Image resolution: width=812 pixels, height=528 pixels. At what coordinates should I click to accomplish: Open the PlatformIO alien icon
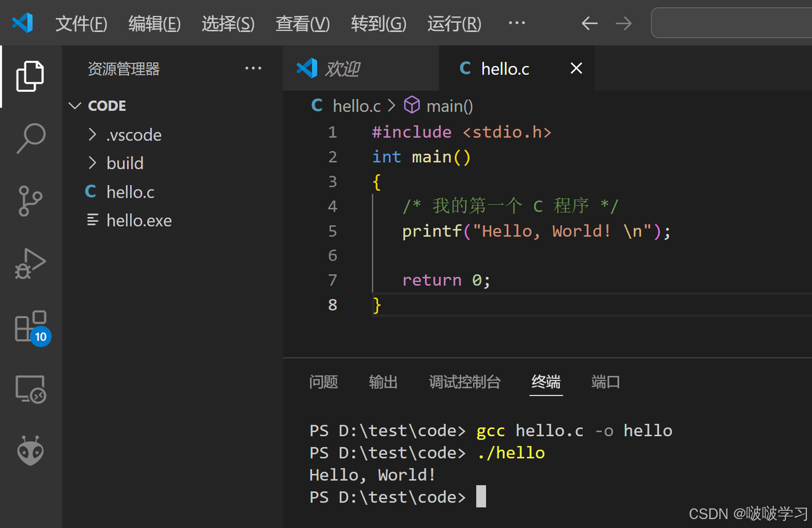point(30,450)
